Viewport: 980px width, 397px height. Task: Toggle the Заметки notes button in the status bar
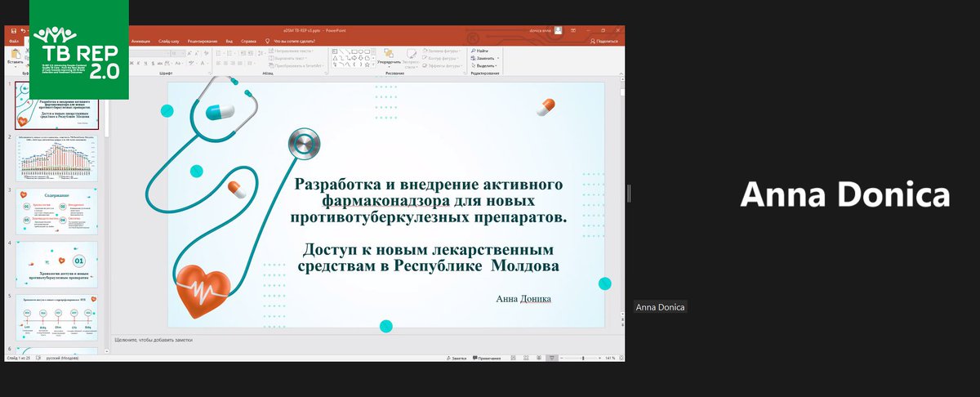457,358
